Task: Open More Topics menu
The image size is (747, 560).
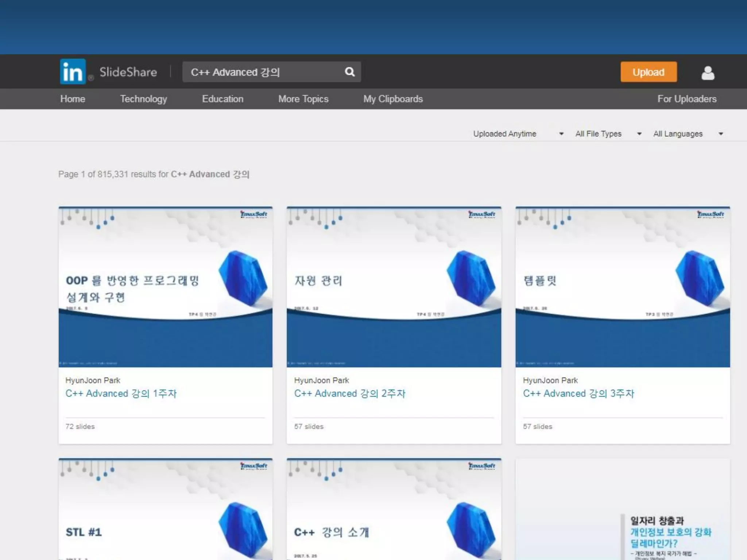Action: coord(303,99)
